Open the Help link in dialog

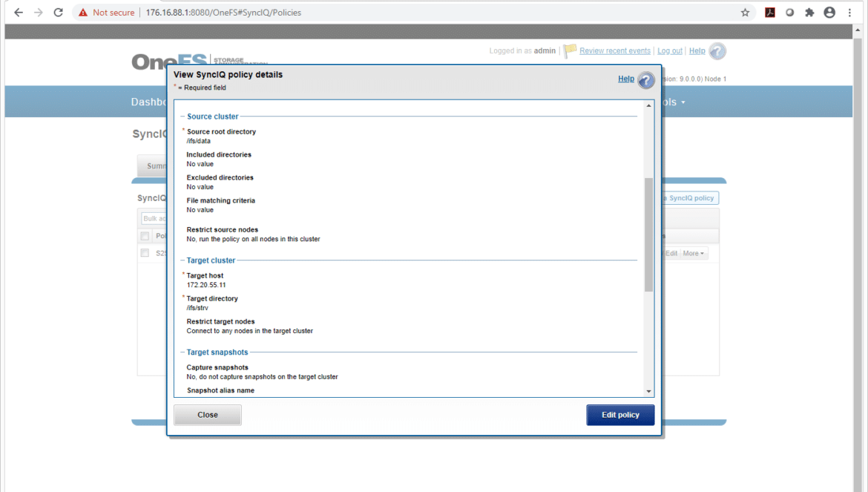(x=626, y=79)
